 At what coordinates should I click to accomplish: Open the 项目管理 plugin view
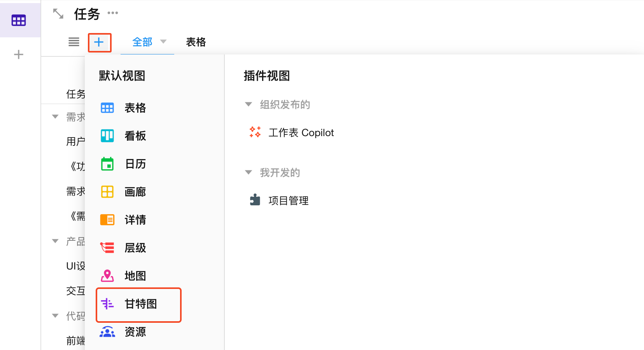coord(288,201)
